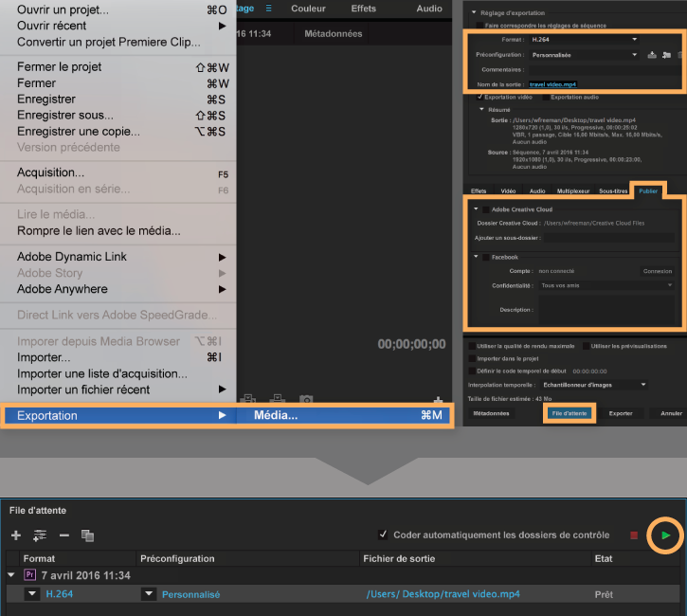
Task: Open Adobe Dynamic Link submenu
Action: click(x=118, y=257)
